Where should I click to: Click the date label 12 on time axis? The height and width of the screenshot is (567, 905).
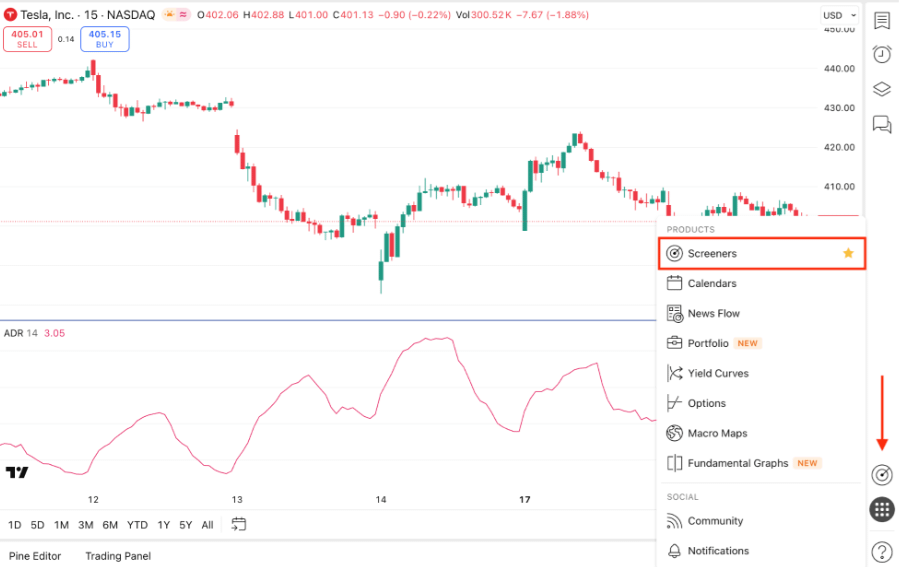pos(93,499)
